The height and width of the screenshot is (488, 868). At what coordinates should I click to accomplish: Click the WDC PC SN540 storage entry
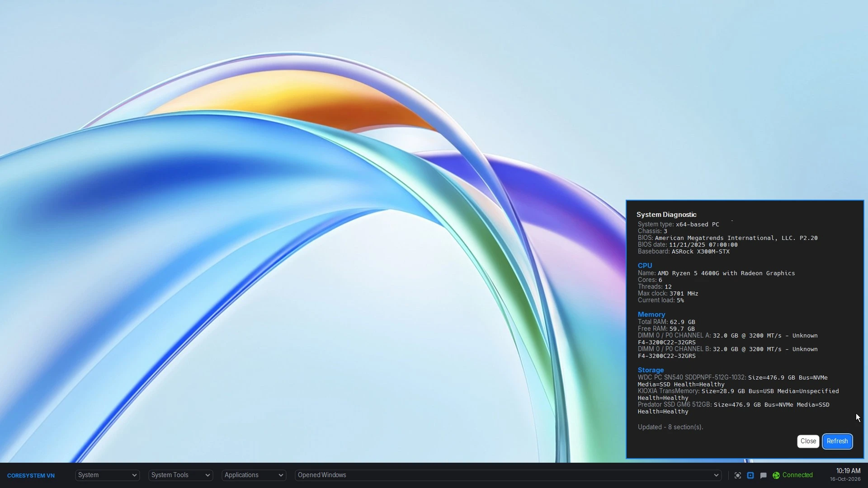point(732,381)
